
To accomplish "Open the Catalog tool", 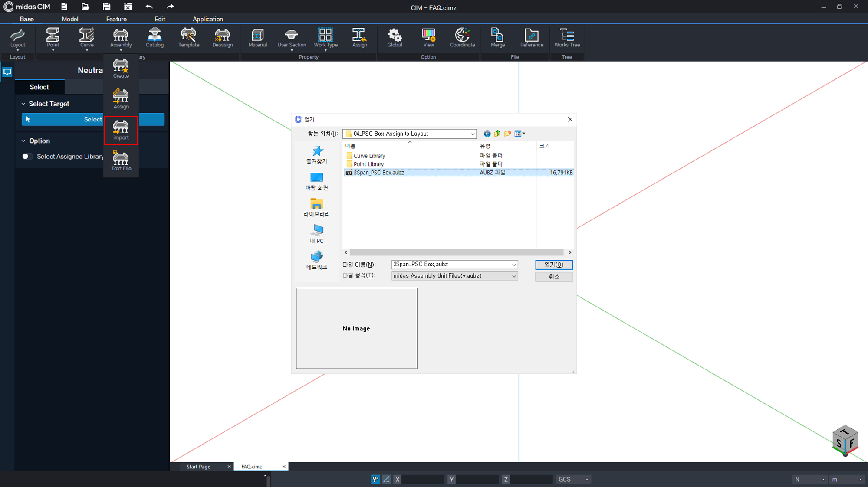I will [155, 38].
